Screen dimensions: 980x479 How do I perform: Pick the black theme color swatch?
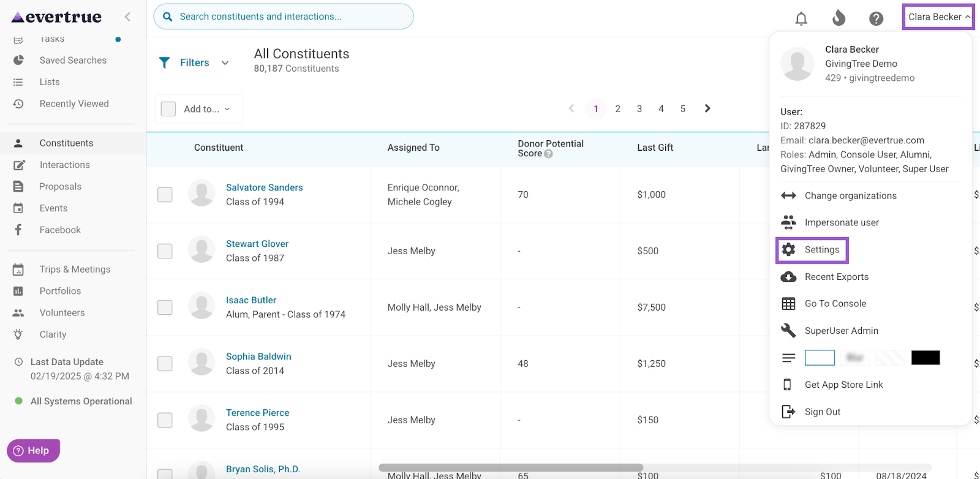click(925, 358)
